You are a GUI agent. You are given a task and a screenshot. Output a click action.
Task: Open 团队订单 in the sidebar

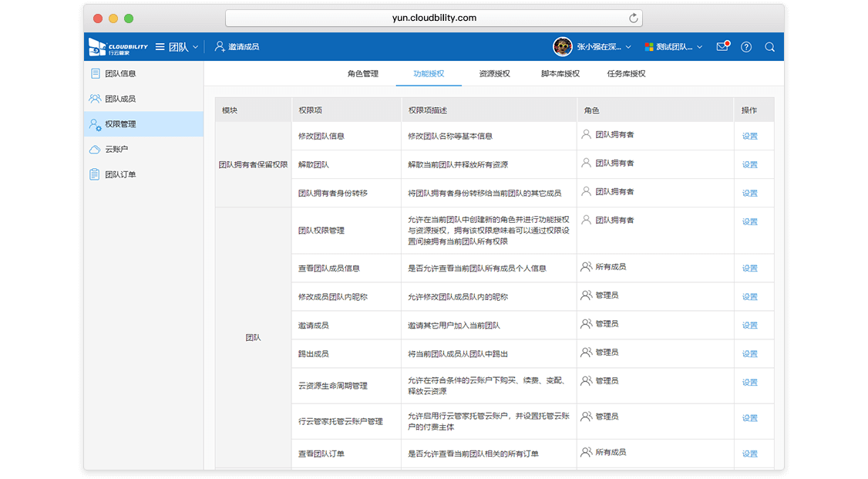[119, 174]
